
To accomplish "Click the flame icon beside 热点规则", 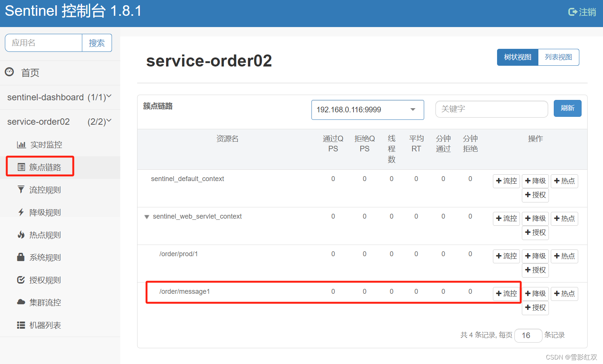I will [21, 235].
